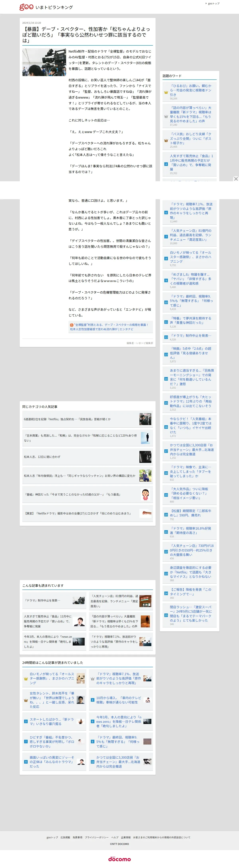239x868 pixels.
Task: Open thumbnail for 【異変】『Netflixドラマ』article
Action: pyautogui.click(x=145, y=513)
